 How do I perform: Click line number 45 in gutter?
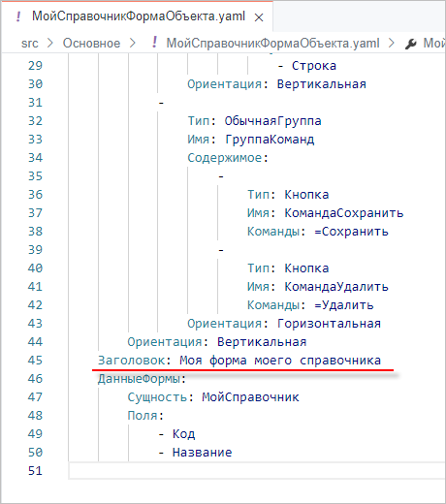click(x=35, y=361)
